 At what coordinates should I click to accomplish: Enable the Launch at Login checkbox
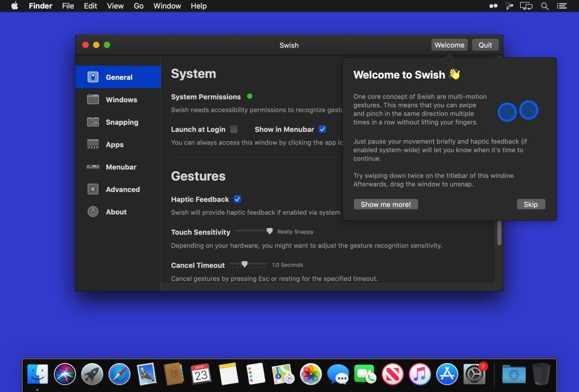(x=234, y=129)
